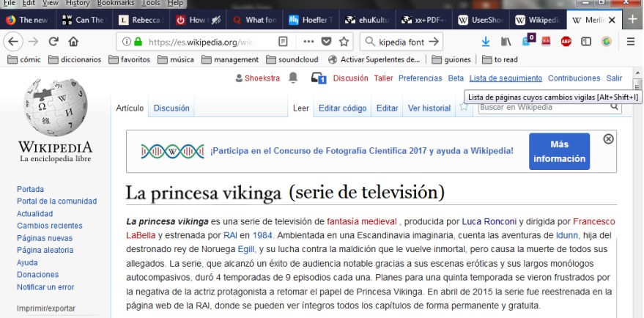Open Shoekstra user page link

pos(262,78)
